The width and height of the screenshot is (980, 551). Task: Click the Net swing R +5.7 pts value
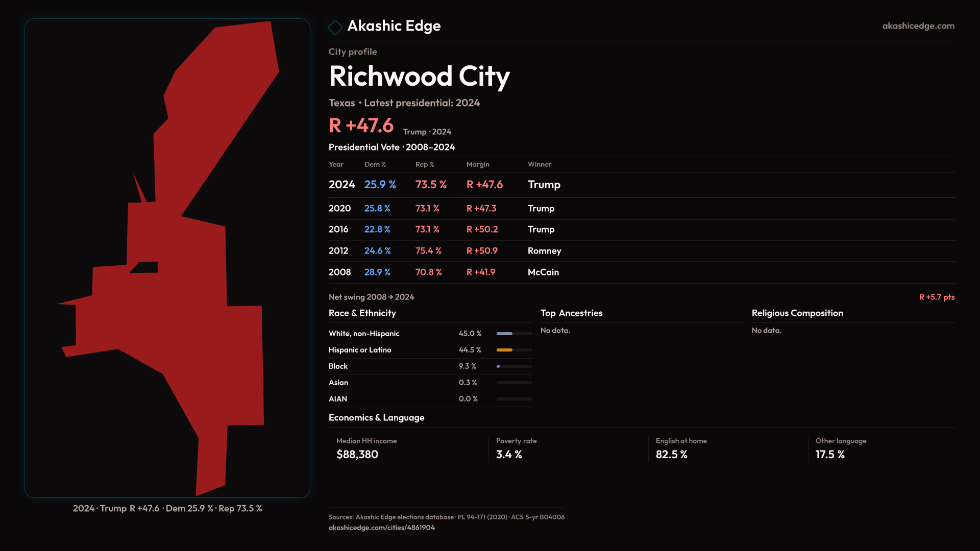point(936,297)
